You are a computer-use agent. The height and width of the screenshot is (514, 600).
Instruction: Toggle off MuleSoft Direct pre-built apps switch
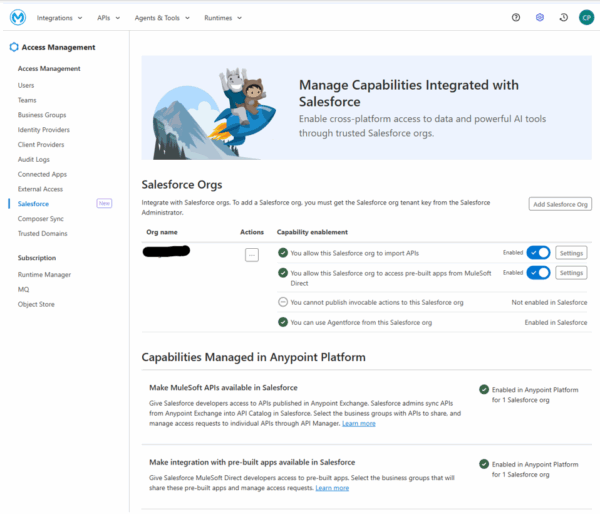click(x=538, y=273)
